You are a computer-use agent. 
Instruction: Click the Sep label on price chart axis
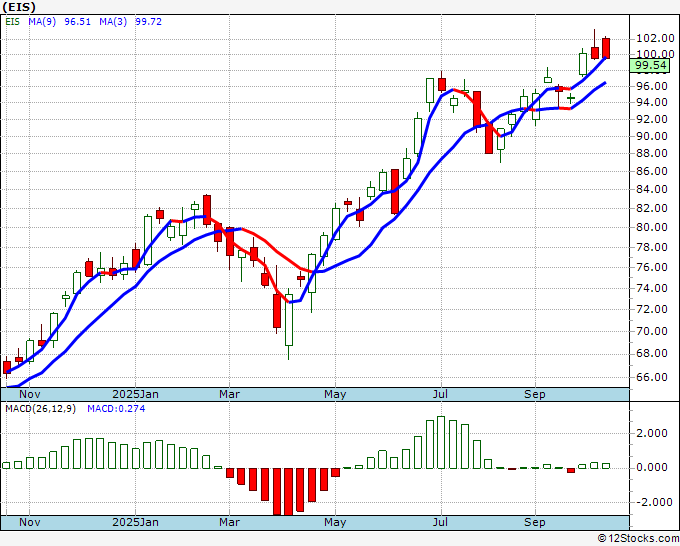535,394
